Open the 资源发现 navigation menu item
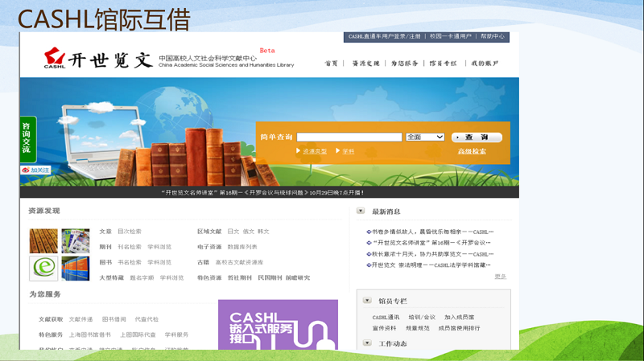Screen dimensions: 644x361 coord(365,64)
